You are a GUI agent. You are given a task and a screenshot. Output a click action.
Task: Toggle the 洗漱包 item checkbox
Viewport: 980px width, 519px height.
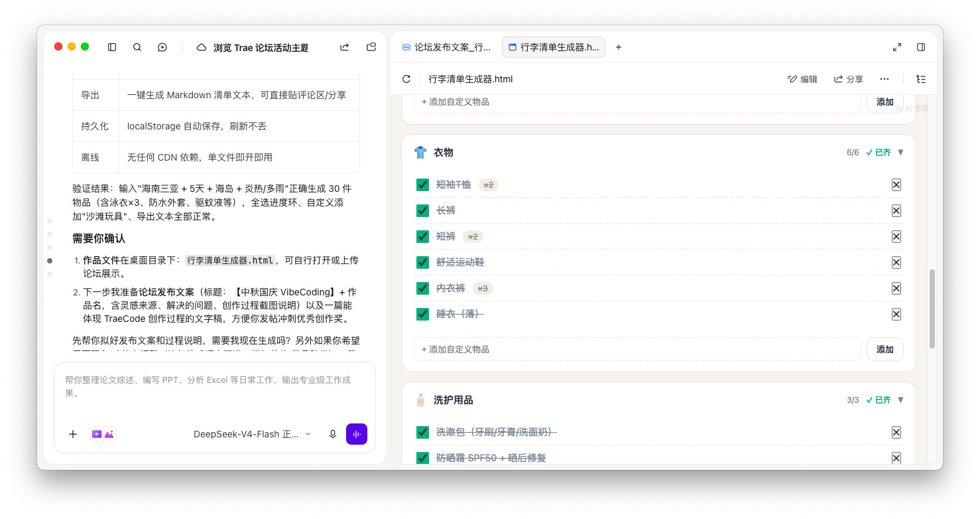(x=422, y=432)
